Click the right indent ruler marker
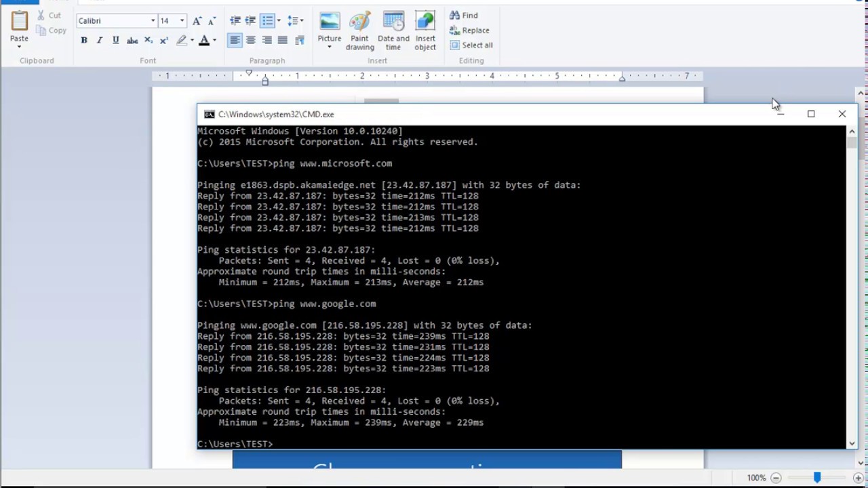 click(622, 79)
